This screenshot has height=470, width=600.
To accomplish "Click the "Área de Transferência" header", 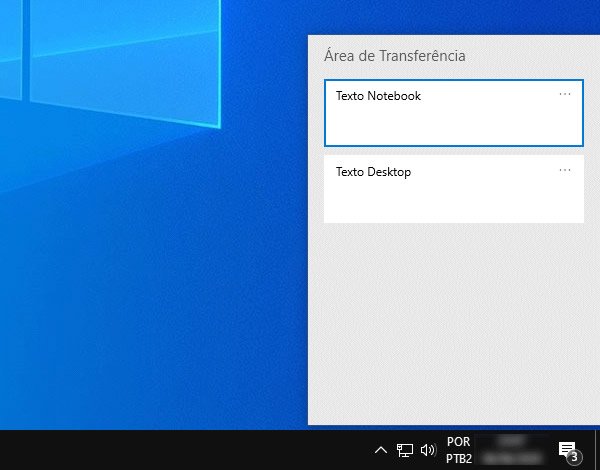I will (394, 56).
